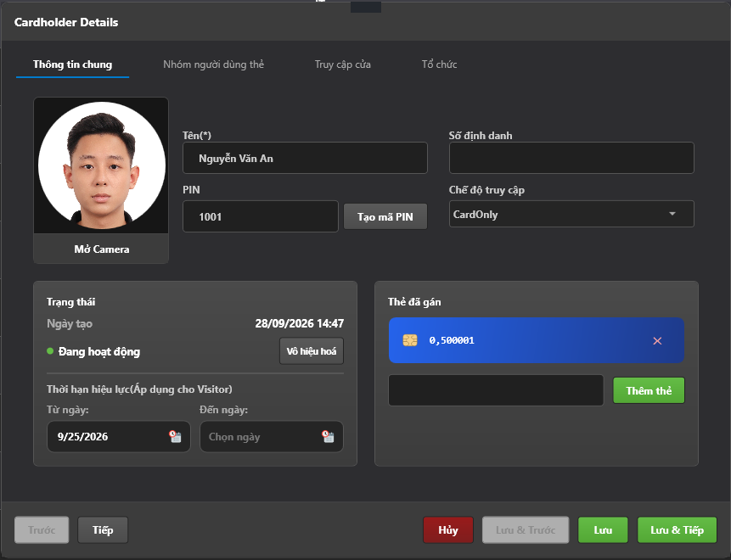The height and width of the screenshot is (560, 731).
Task: Click the green active status dot
Action: coord(50,351)
